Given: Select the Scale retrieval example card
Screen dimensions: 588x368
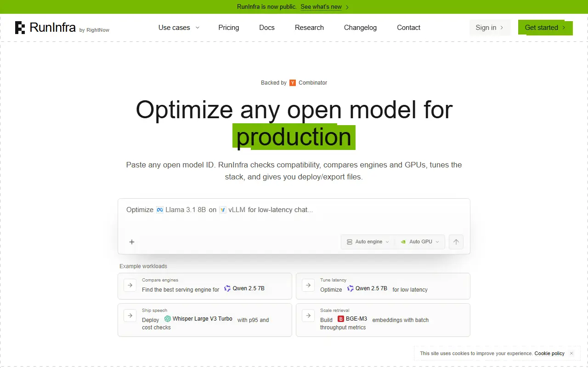Looking at the screenshot, I should pos(383,320).
